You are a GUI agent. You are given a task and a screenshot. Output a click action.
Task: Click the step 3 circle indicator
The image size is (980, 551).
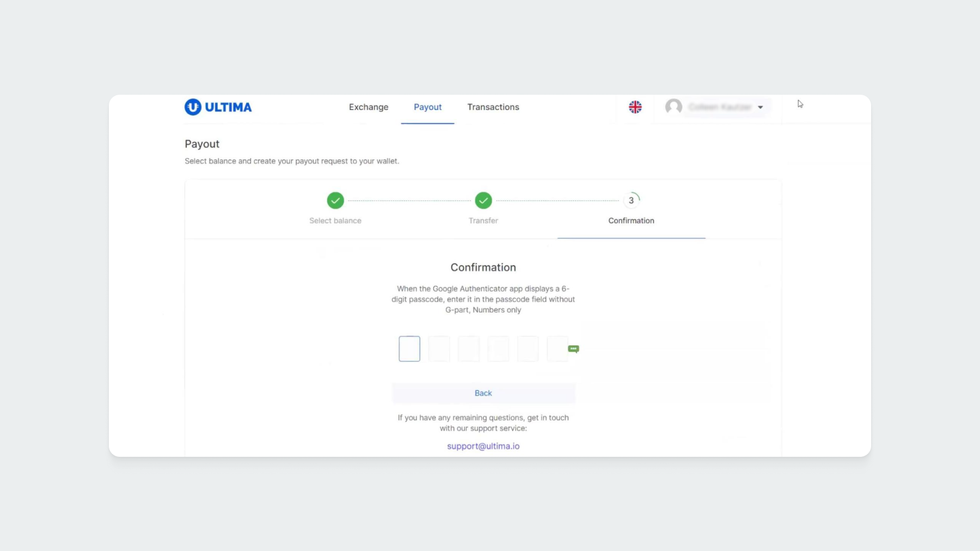[631, 200]
